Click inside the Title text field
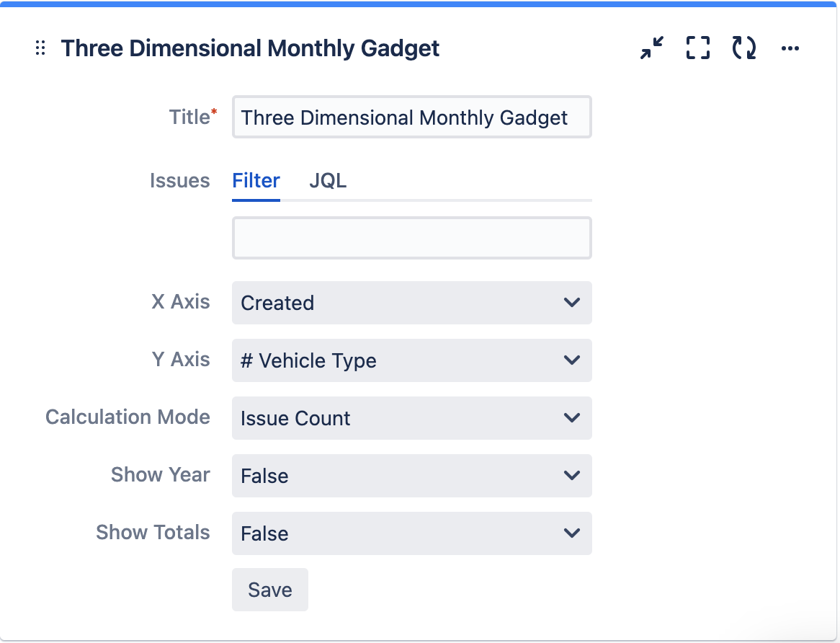Image resolution: width=840 pixels, height=643 pixels. [411, 117]
